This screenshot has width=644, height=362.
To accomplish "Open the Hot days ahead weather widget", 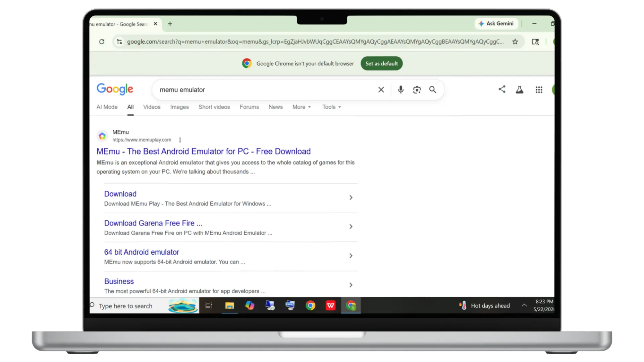I will click(484, 306).
